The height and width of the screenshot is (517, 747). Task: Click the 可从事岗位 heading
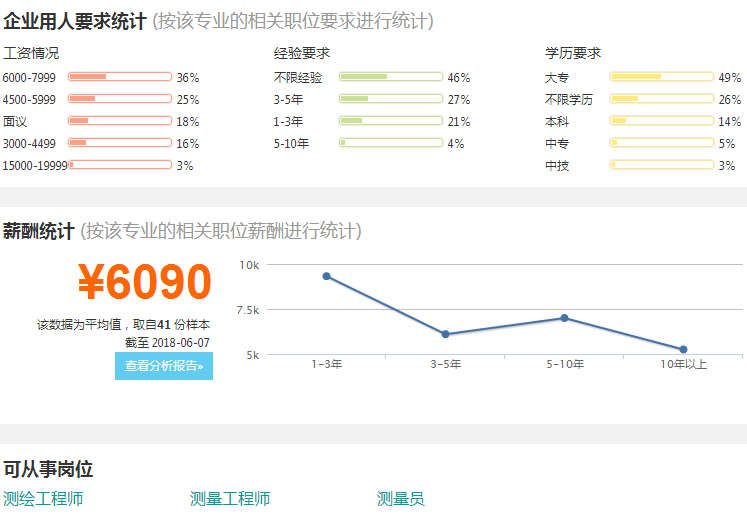click(x=48, y=469)
